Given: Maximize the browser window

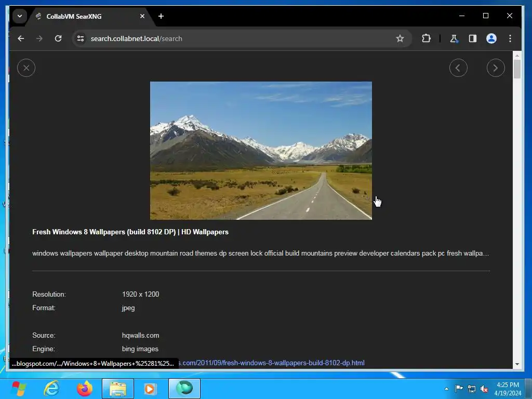Looking at the screenshot, I should pos(486,16).
